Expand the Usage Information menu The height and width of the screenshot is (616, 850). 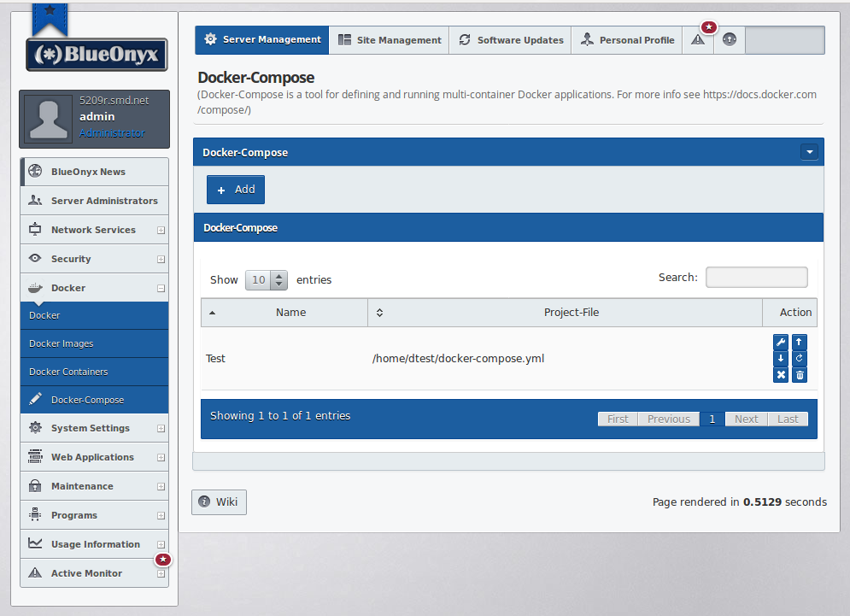94,544
